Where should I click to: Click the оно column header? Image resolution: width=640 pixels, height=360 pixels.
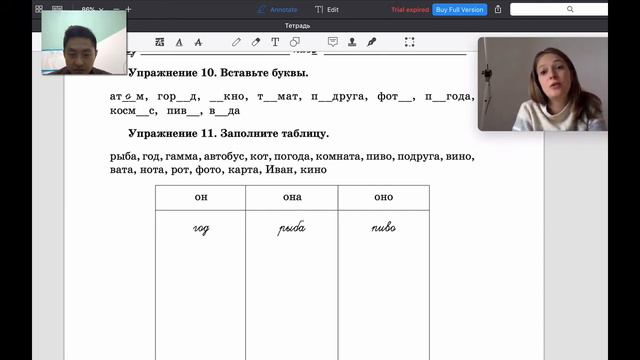click(384, 198)
